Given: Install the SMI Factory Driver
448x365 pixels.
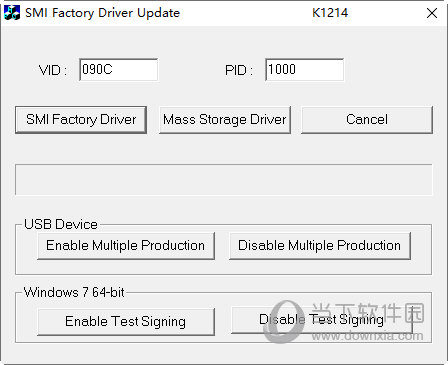Looking at the screenshot, I should click(x=81, y=120).
